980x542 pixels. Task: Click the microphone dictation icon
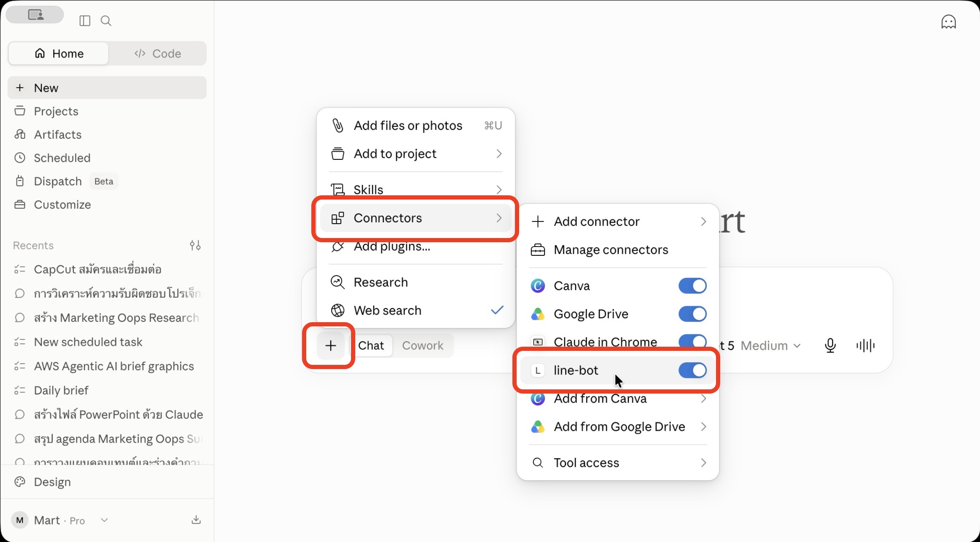pos(830,345)
